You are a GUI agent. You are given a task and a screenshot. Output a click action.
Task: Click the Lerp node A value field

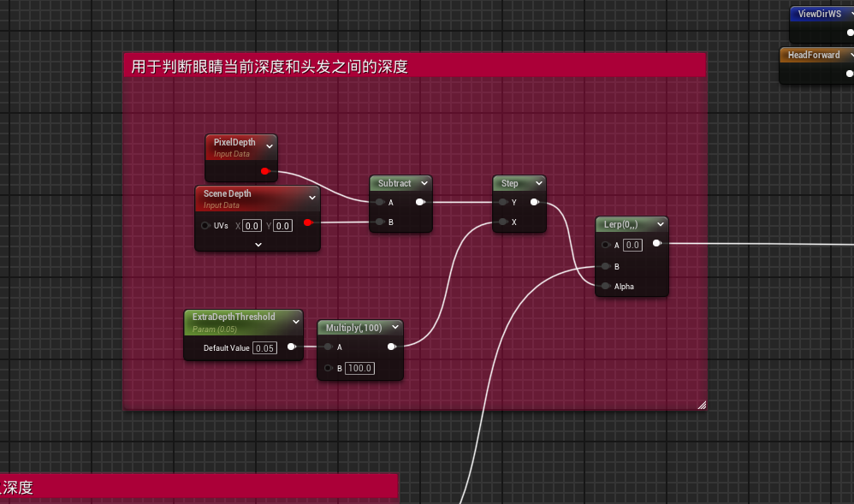632,245
